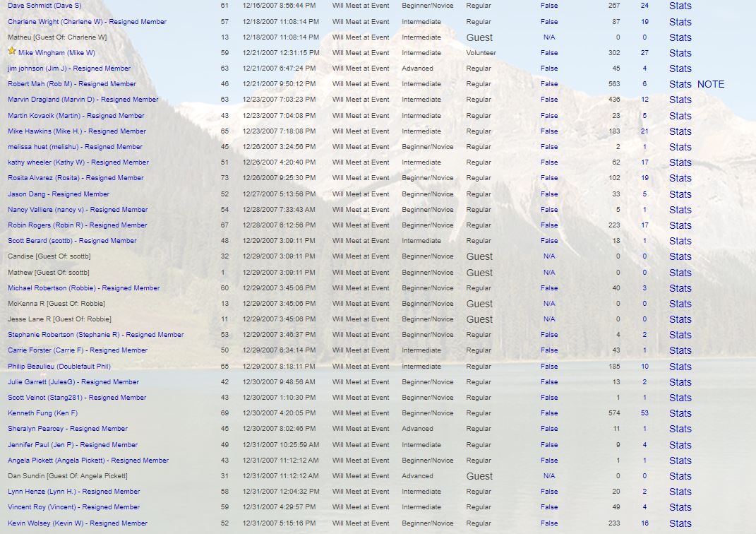Click the False link in Lynn Henze's row
Image resolution: width=756 pixels, height=534 pixels.
pyautogui.click(x=548, y=492)
